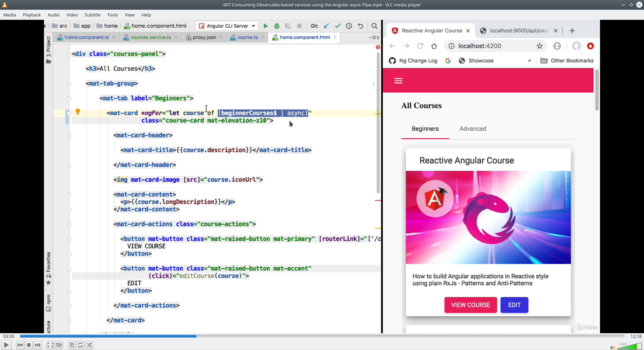Screen dimensions: 644x350
Task: Open the Video menu
Action: (72, 15)
